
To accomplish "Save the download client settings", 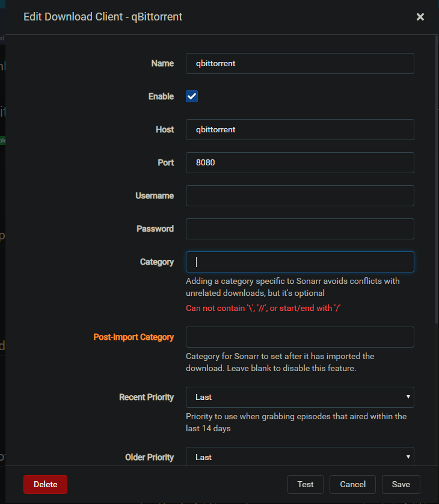I will tap(401, 484).
